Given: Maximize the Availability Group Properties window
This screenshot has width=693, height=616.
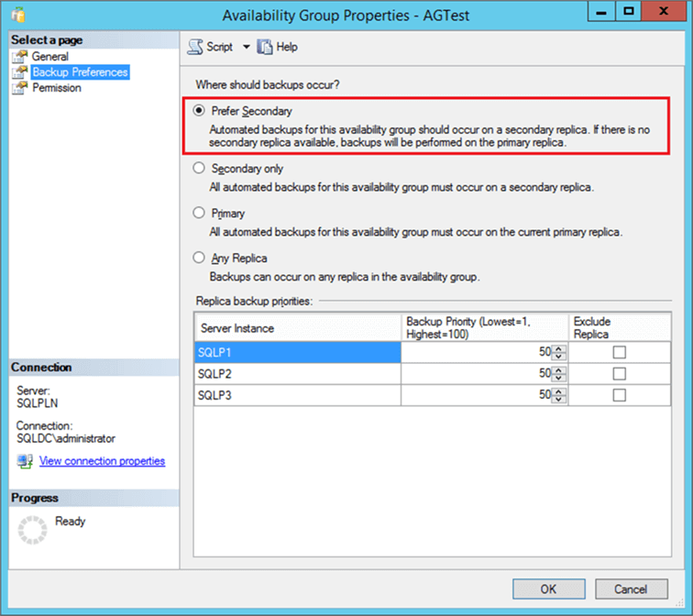Looking at the screenshot, I should click(x=629, y=11).
